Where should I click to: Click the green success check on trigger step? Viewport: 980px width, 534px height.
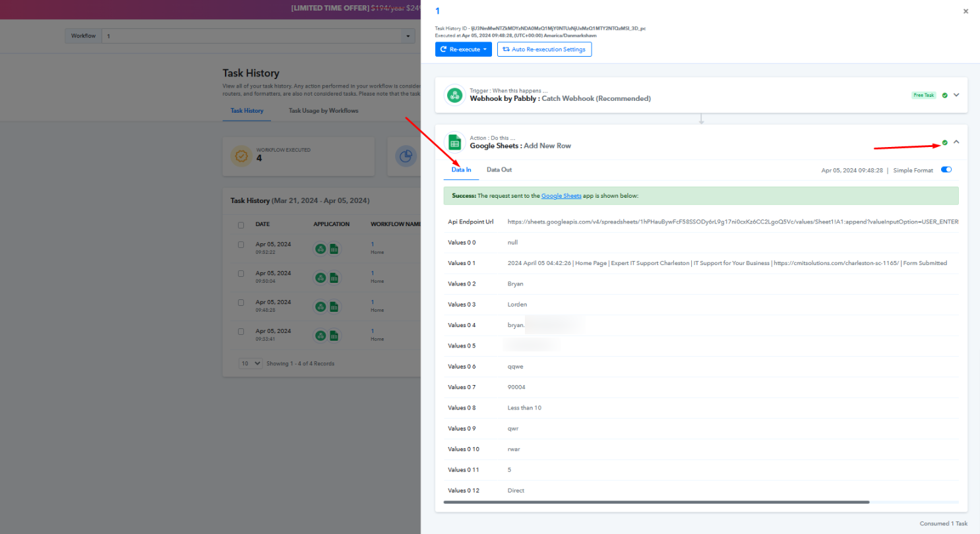click(944, 95)
